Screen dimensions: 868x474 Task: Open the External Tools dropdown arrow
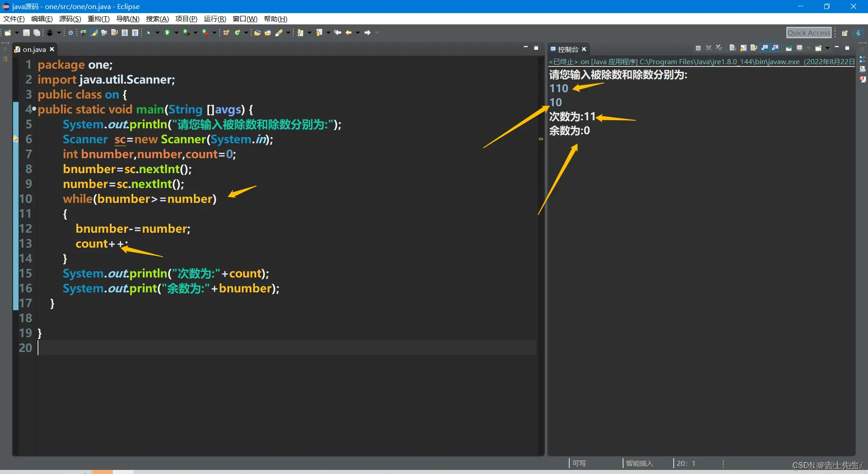pos(214,33)
